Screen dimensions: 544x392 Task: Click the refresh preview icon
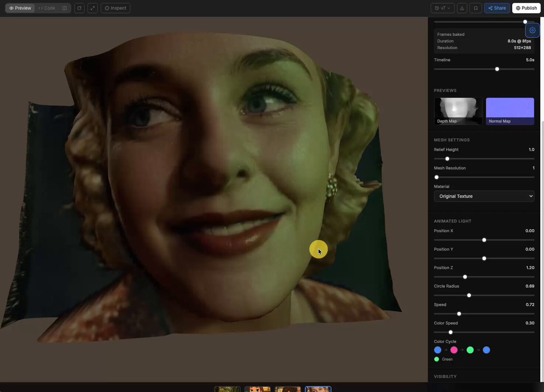pyautogui.click(x=79, y=8)
